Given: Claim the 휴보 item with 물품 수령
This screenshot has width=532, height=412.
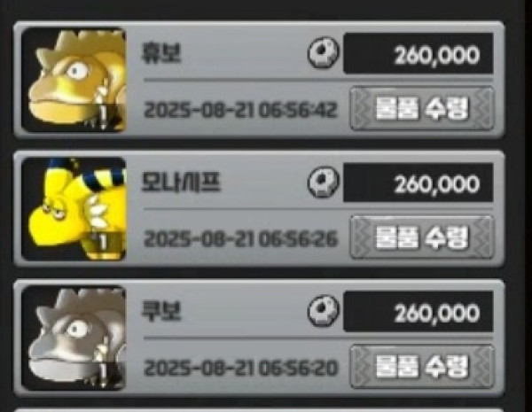Looking at the screenshot, I should tap(422, 108).
